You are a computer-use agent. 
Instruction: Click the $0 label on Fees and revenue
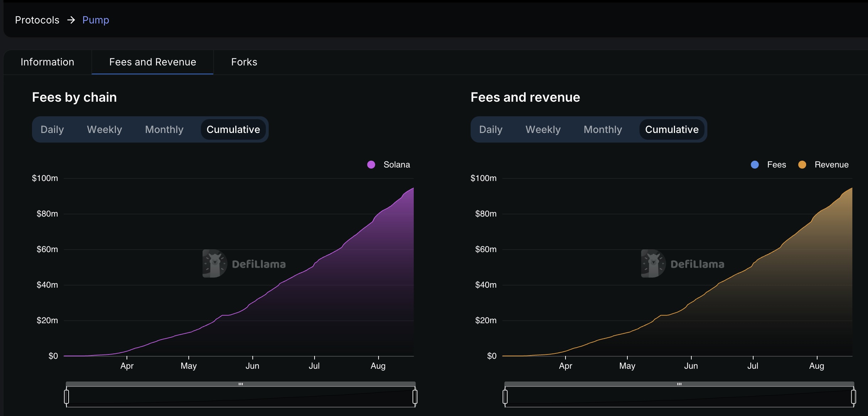click(x=492, y=356)
